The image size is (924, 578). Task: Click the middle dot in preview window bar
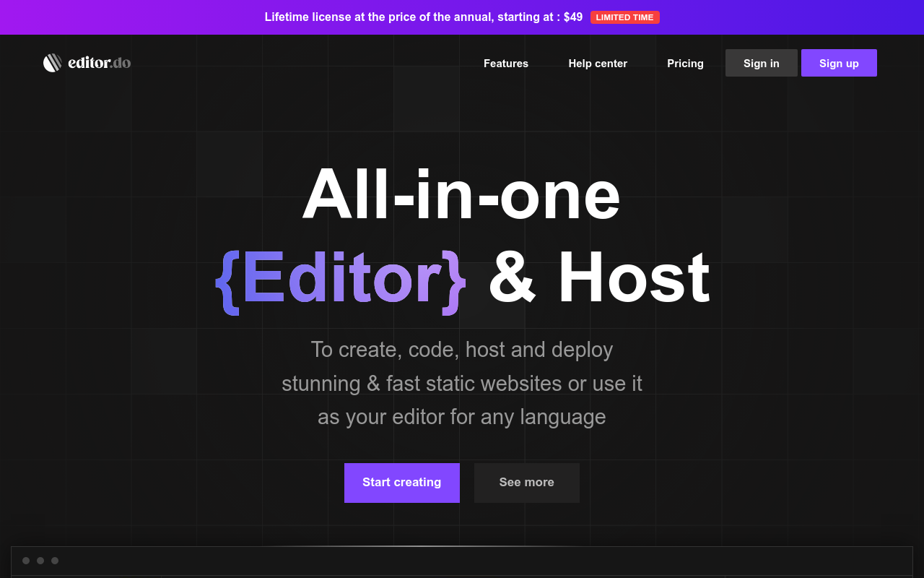pos(40,561)
